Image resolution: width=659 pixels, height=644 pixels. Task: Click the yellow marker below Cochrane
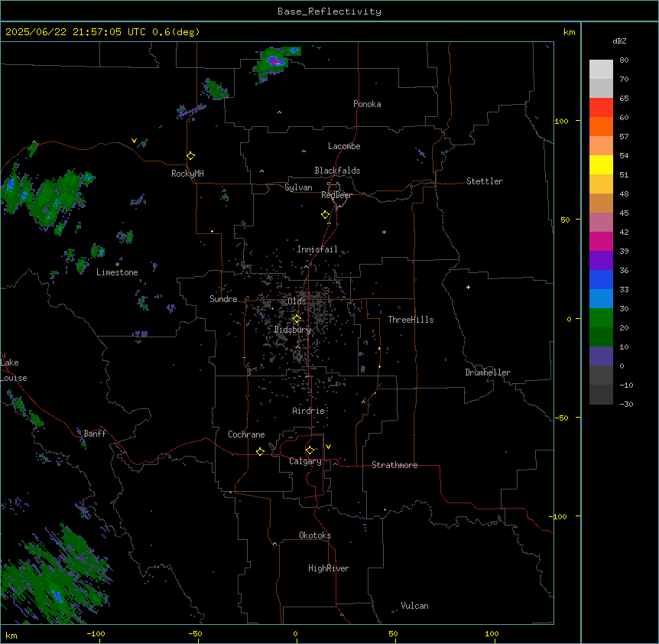[x=260, y=451]
